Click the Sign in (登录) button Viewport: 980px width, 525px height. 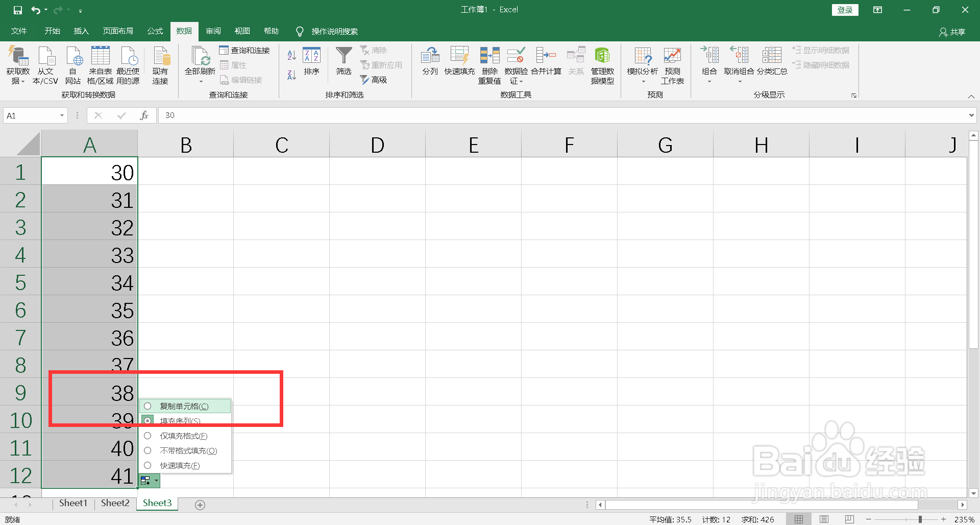[x=845, y=10]
